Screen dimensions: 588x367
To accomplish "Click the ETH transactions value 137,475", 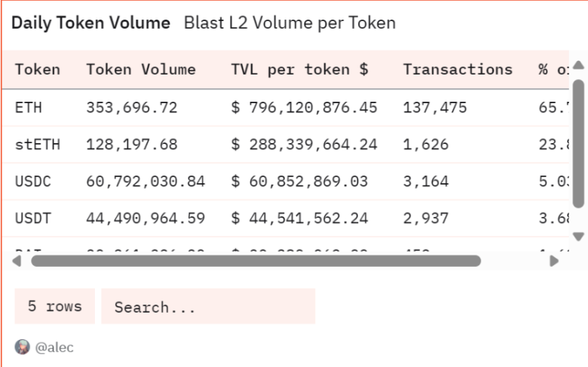I will pyautogui.click(x=435, y=108).
